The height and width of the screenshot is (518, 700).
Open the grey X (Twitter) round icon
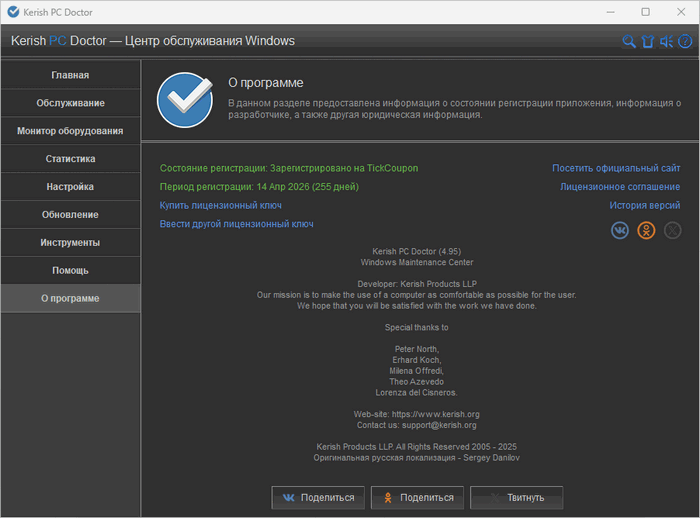[672, 230]
